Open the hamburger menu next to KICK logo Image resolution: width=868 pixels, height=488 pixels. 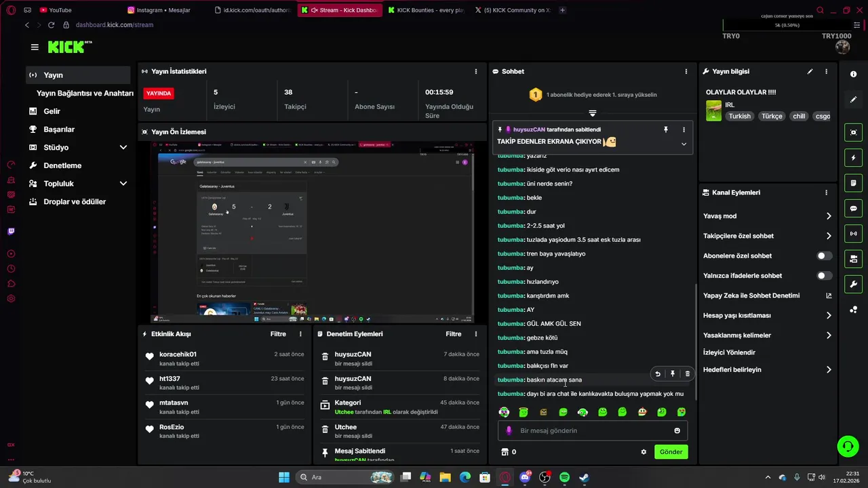35,47
